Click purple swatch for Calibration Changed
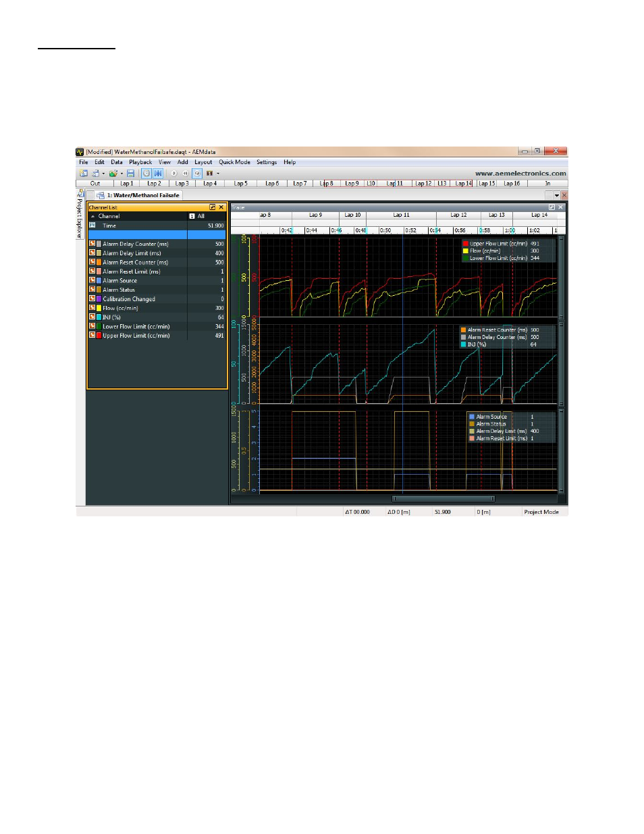 (x=99, y=298)
